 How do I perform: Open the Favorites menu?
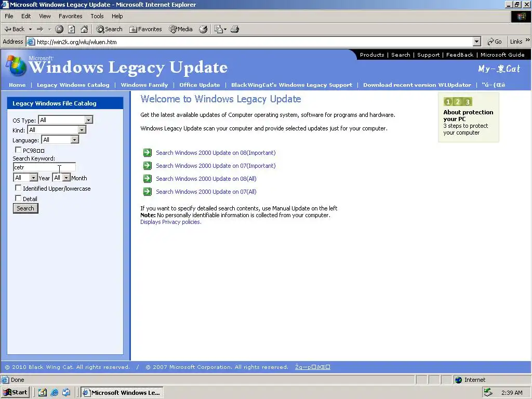point(70,16)
